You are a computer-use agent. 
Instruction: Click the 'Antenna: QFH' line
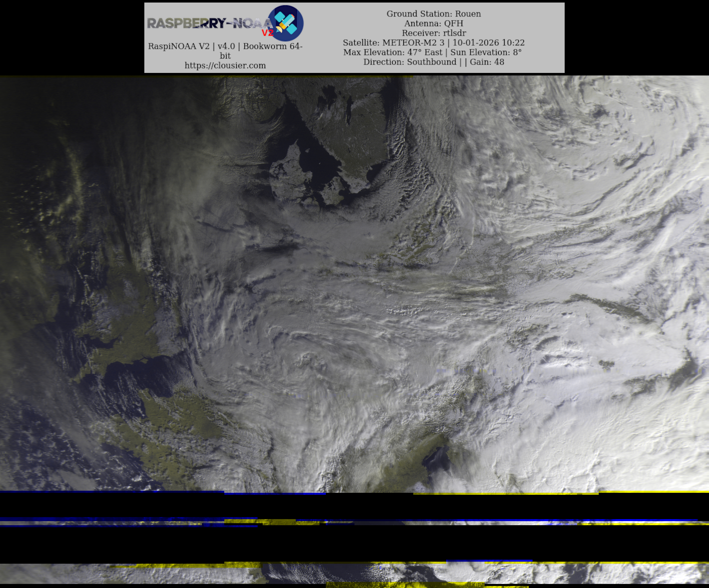pyautogui.click(x=434, y=23)
